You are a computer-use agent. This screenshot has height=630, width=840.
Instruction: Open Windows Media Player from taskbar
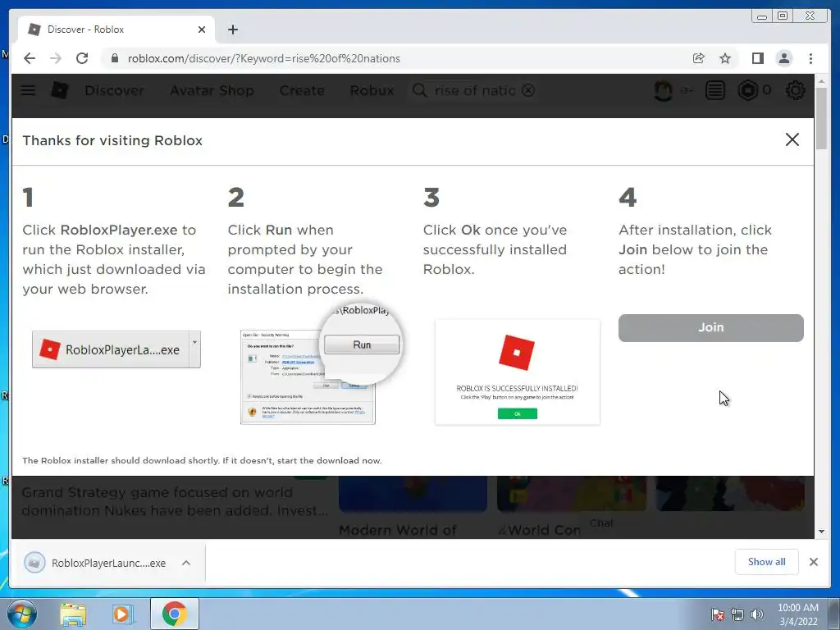tap(123, 614)
